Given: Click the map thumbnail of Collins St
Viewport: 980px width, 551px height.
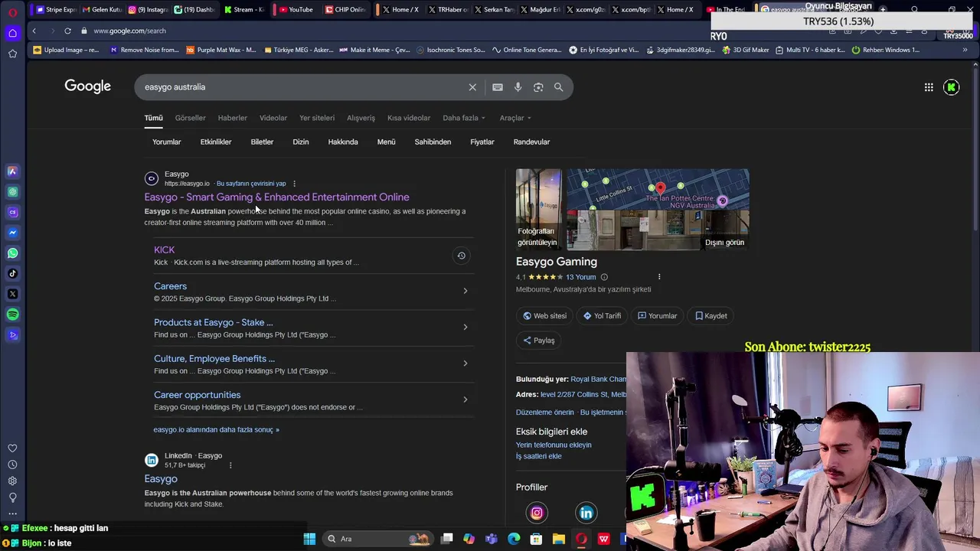Looking at the screenshot, I should (x=658, y=189).
